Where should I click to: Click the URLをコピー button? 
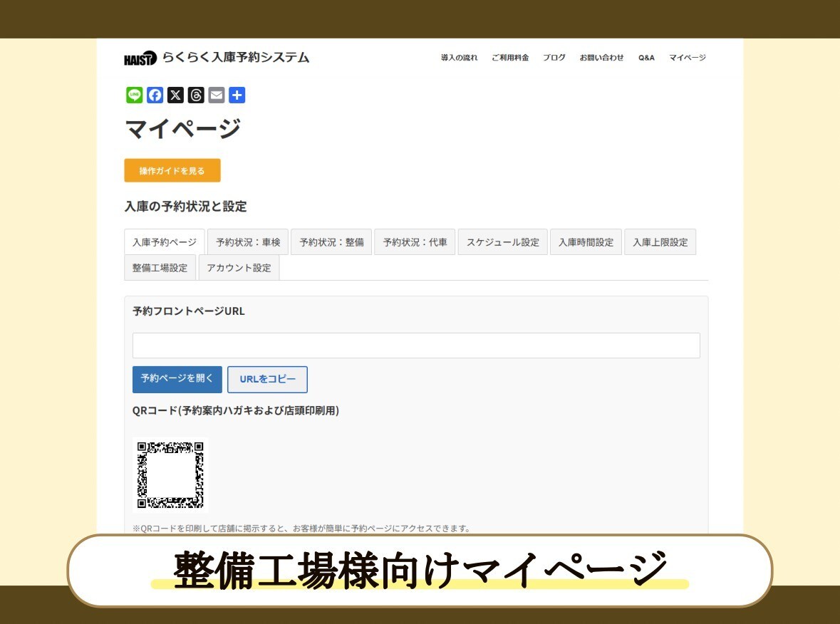tap(267, 379)
